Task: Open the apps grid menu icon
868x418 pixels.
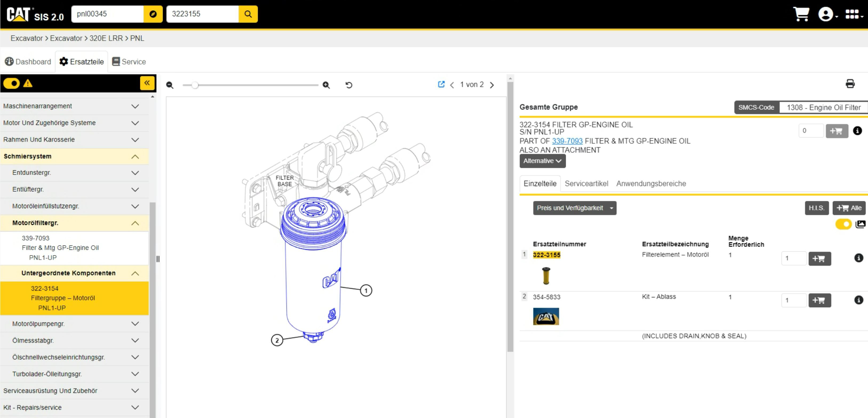Action: point(854,14)
